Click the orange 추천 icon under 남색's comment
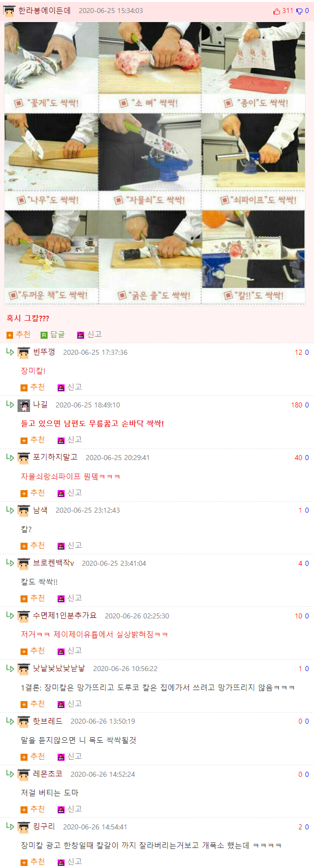Image resolution: width=314 pixels, height=868 pixels. [x=24, y=546]
